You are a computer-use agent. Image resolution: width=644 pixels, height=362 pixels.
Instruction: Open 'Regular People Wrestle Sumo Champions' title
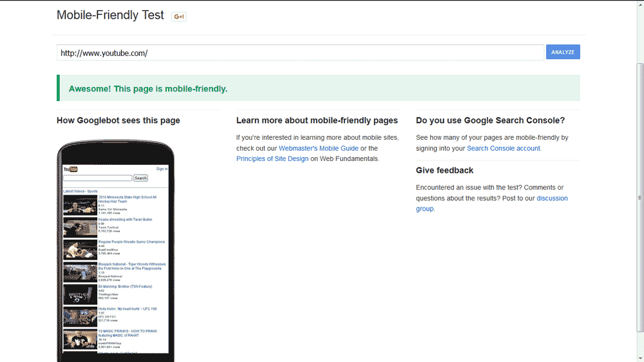click(131, 242)
